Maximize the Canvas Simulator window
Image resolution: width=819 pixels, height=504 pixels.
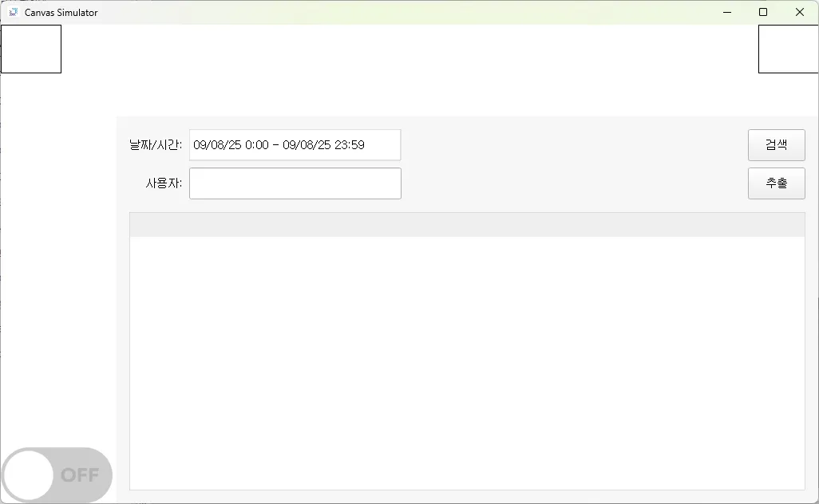(763, 12)
